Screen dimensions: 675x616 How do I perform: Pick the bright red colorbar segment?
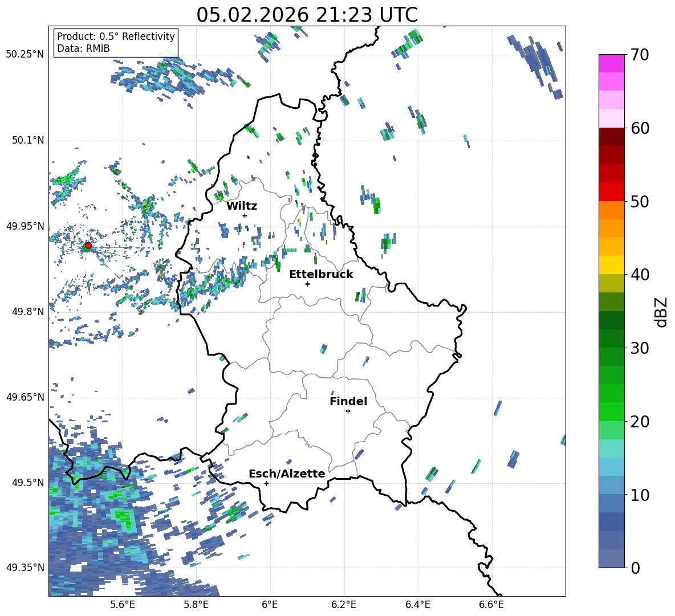(x=612, y=191)
